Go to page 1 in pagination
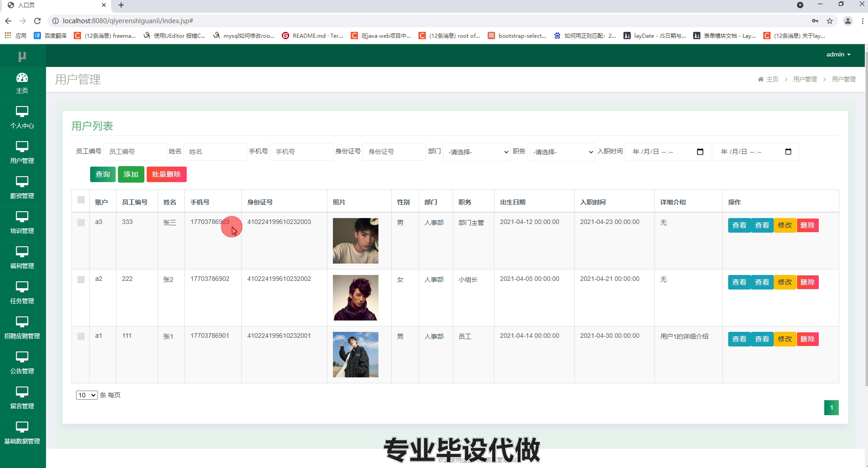Screen dimensions: 868x468 832,407
